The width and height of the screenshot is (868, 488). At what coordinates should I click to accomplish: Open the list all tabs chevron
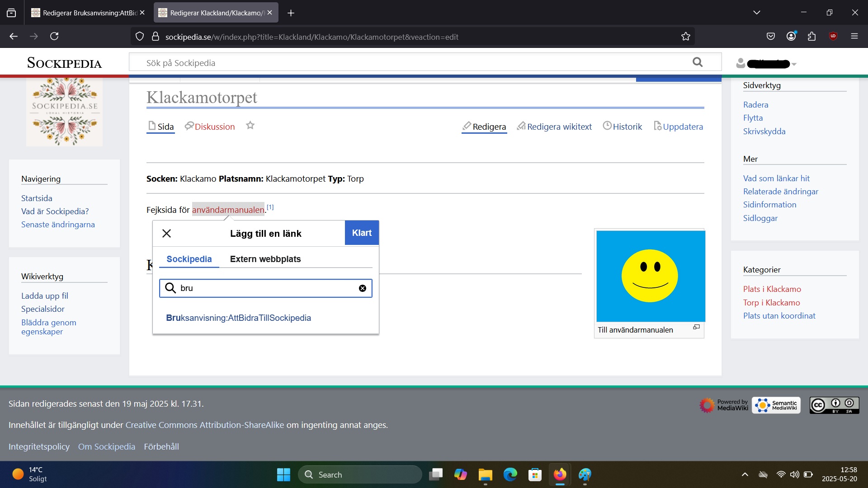(x=757, y=13)
